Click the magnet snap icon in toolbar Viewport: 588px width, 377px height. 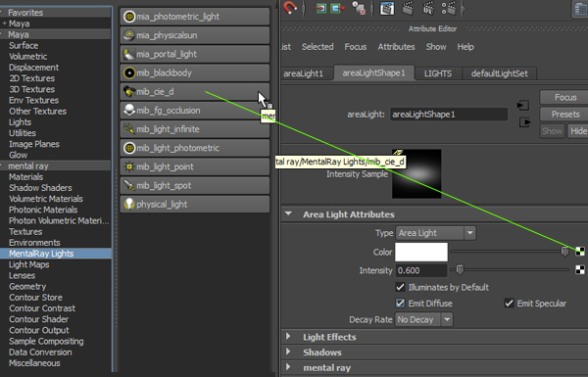point(290,8)
